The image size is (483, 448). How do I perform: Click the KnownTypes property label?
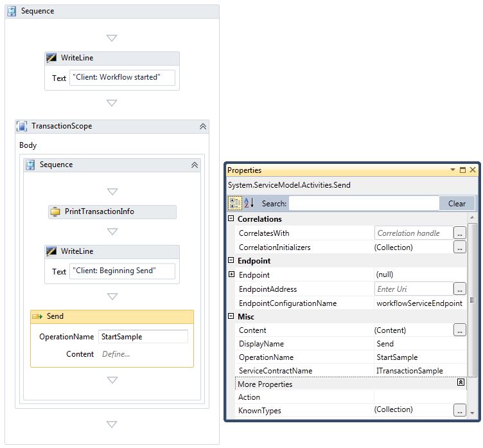(x=259, y=411)
